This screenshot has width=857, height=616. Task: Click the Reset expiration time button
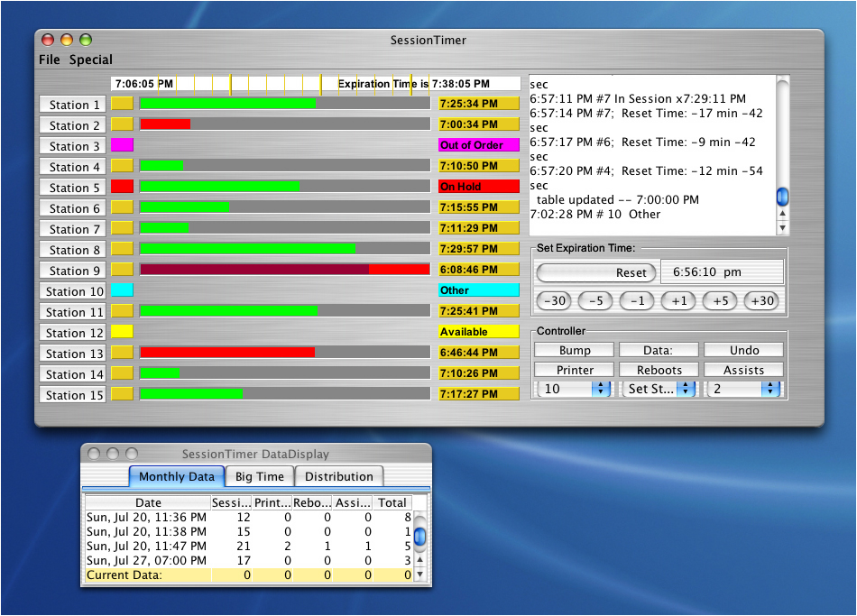coord(594,272)
